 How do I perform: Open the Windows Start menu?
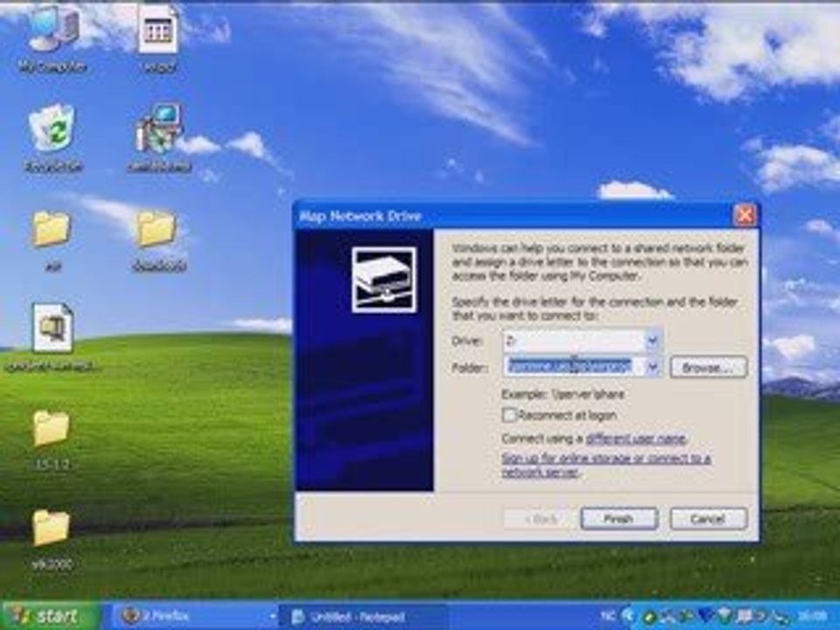pyautogui.click(x=51, y=616)
